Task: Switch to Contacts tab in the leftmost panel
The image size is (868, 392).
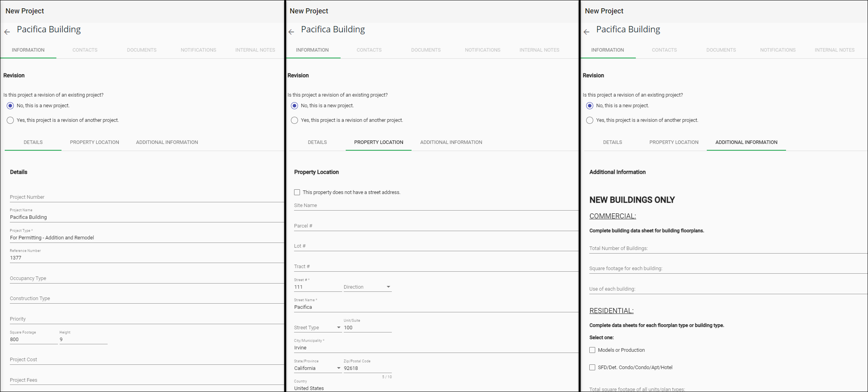Action: (x=85, y=50)
